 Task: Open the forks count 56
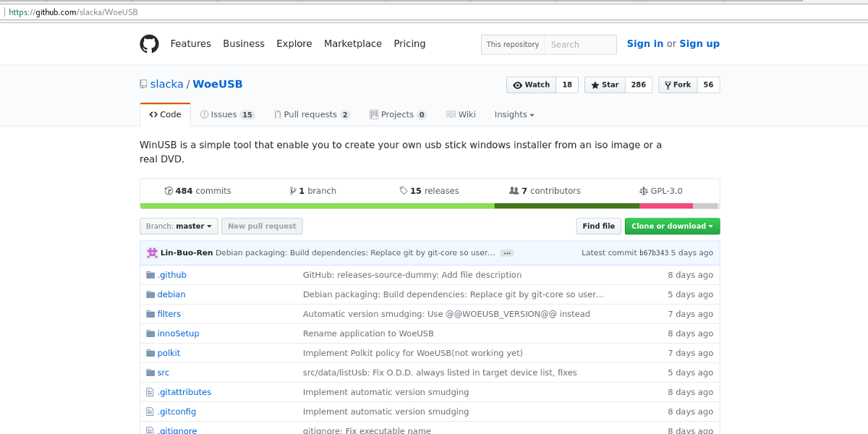click(x=708, y=85)
